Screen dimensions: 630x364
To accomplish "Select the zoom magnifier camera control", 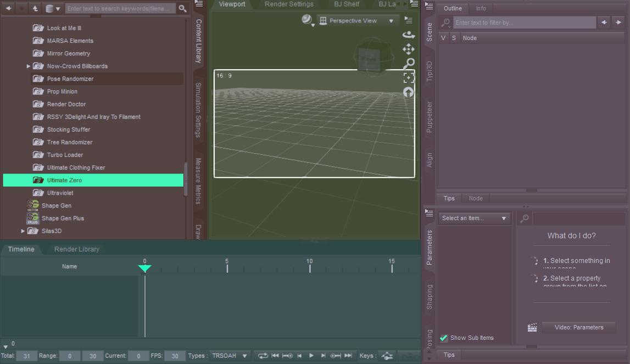I will click(409, 64).
